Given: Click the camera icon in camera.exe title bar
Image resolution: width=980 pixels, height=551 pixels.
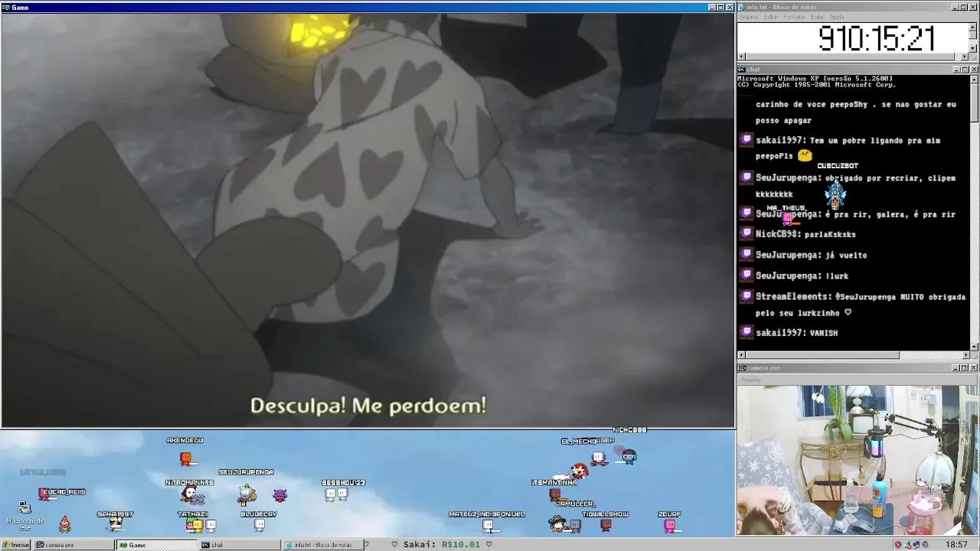Looking at the screenshot, I should click(x=742, y=368).
